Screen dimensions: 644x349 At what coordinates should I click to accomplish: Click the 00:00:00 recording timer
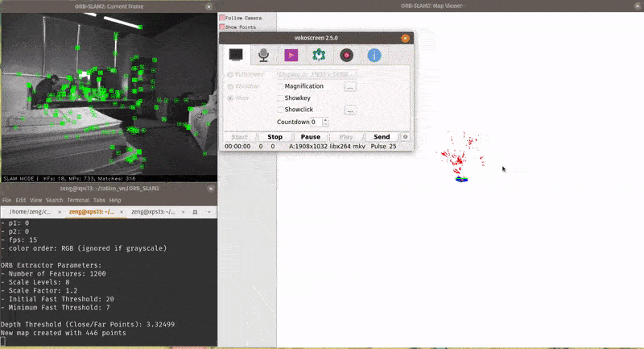click(237, 147)
